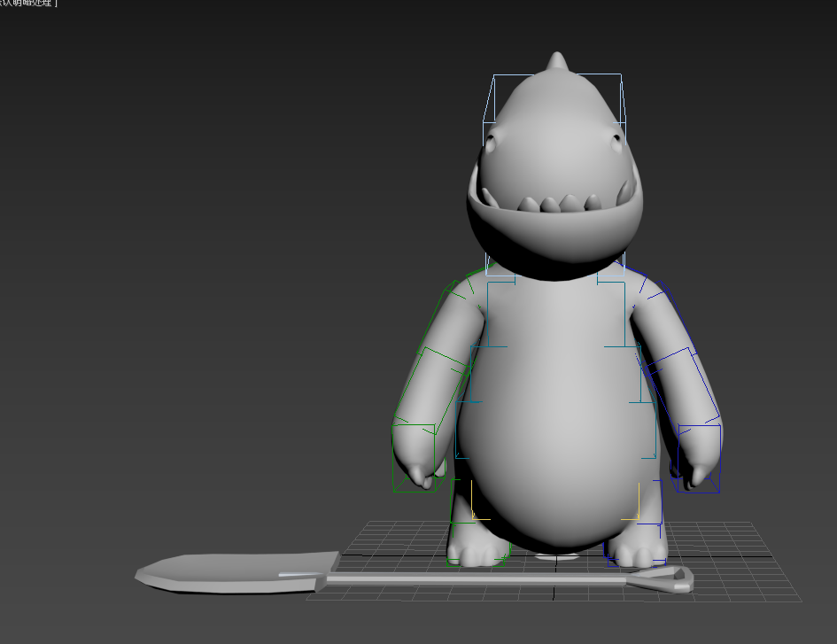Open the 默认明暗处理 viewport shading menu

tap(27, 4)
